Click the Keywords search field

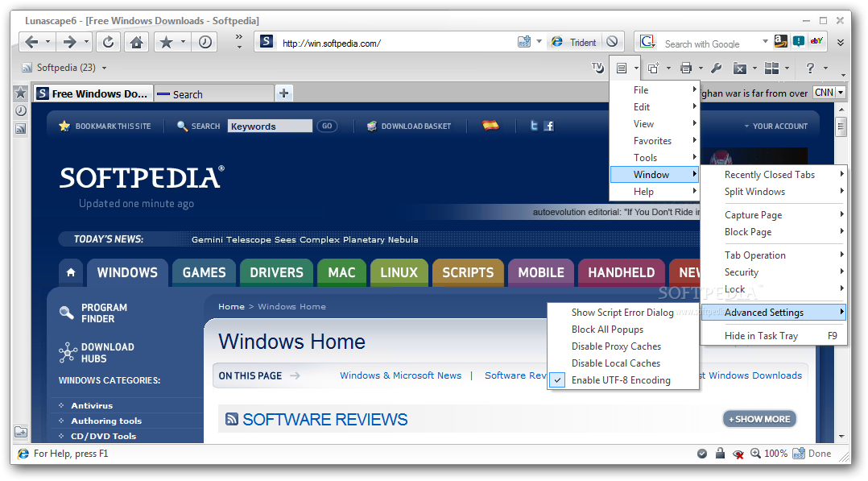[271, 126]
